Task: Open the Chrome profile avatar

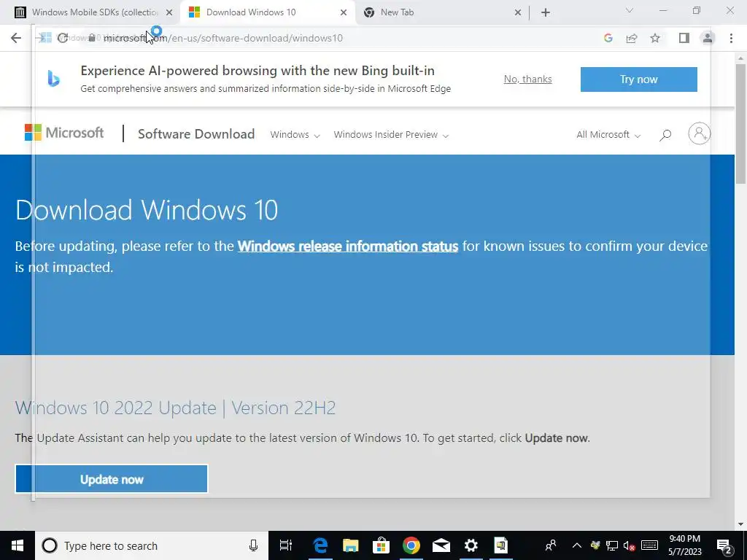Action: click(x=708, y=38)
